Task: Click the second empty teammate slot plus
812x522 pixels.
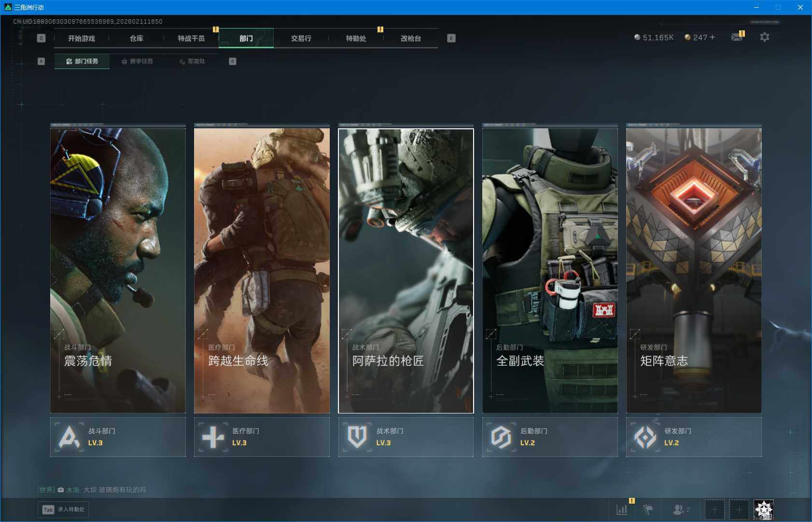Action: (739, 509)
